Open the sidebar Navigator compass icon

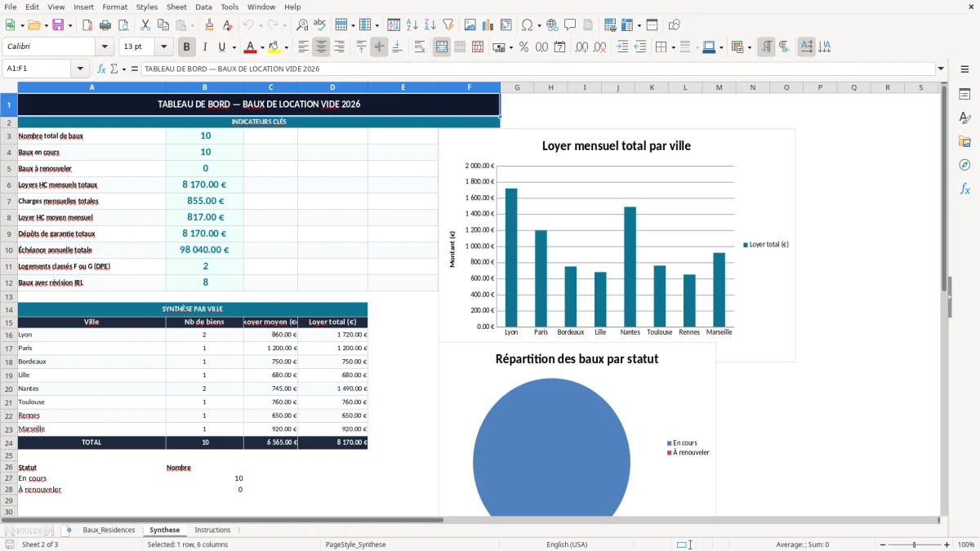click(964, 166)
